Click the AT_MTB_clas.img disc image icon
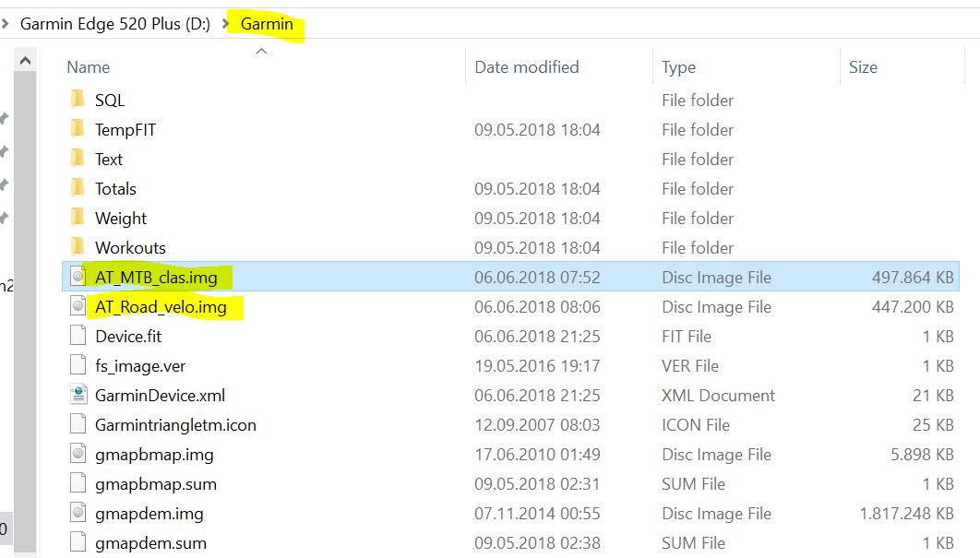Screen dimensions: 980x558 pos(78,276)
